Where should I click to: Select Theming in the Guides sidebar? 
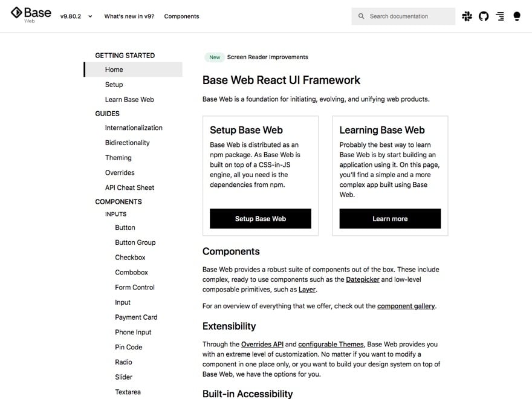118,158
